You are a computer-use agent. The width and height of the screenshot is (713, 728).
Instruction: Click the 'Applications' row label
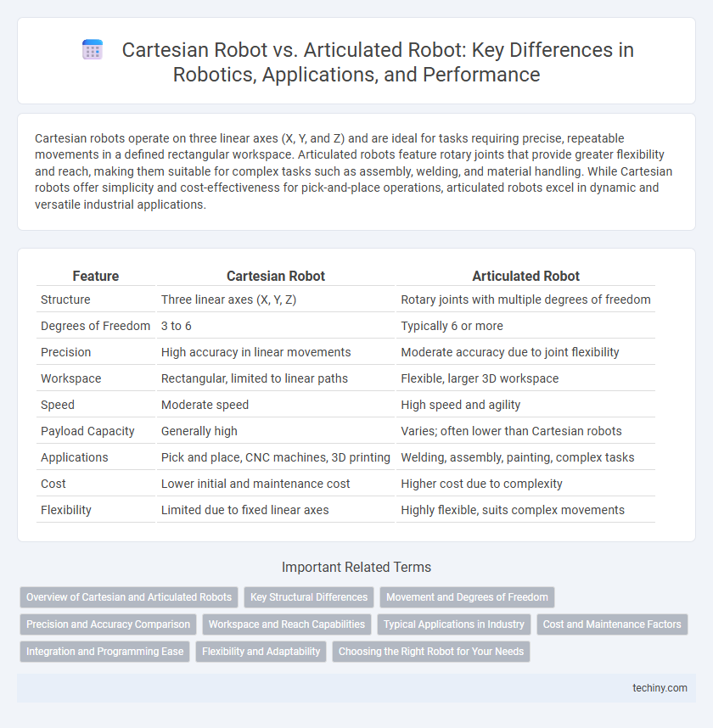click(x=75, y=457)
